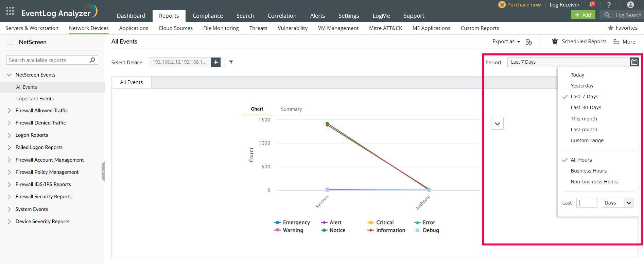
Task: Switch to the Summary chart tab
Action: point(291,109)
